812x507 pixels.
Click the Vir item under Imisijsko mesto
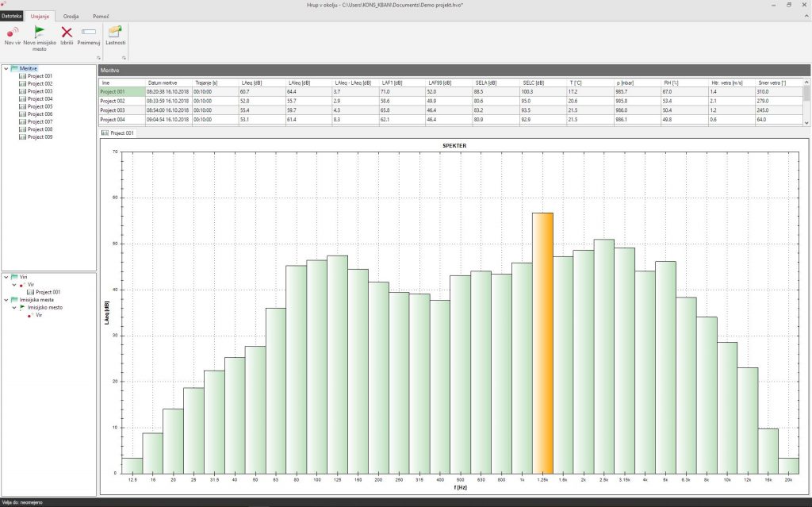pos(39,315)
